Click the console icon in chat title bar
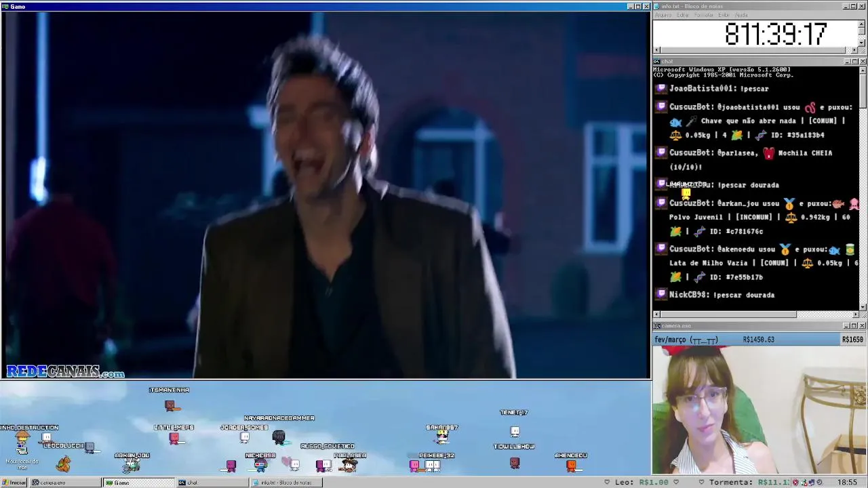 tap(656, 62)
